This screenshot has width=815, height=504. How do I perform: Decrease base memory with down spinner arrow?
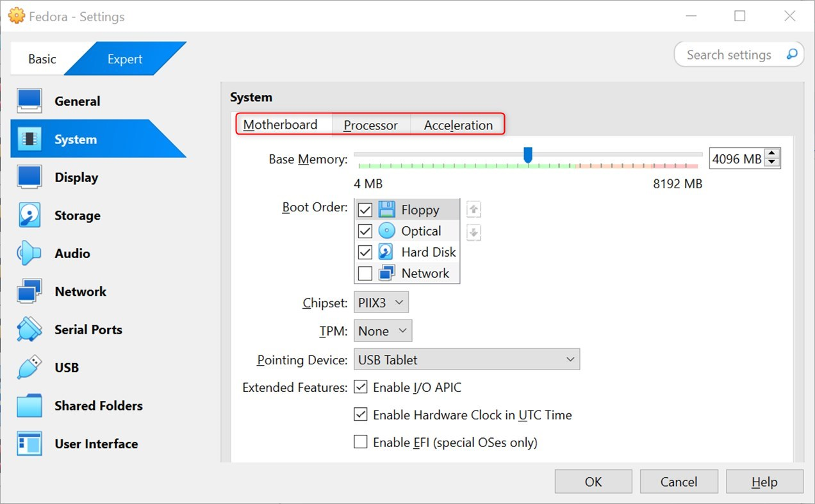[773, 163]
